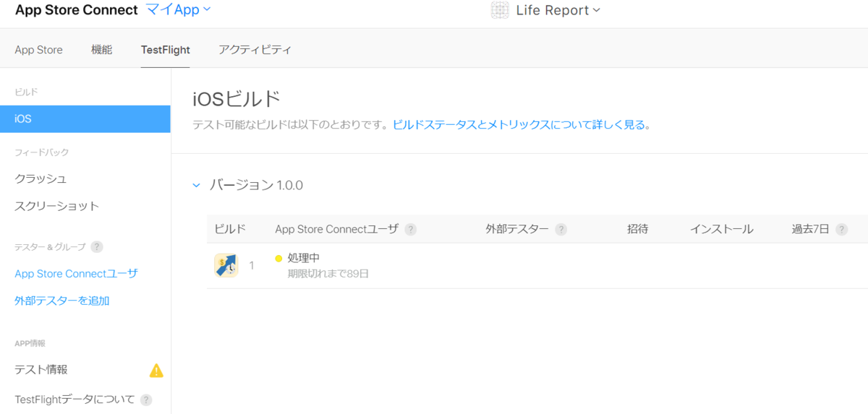Click the 招待 column header
This screenshot has width=868, height=414.
coord(637,229)
